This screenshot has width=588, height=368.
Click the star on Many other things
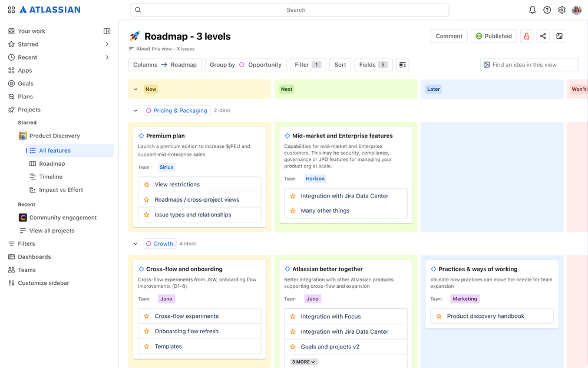click(x=293, y=211)
